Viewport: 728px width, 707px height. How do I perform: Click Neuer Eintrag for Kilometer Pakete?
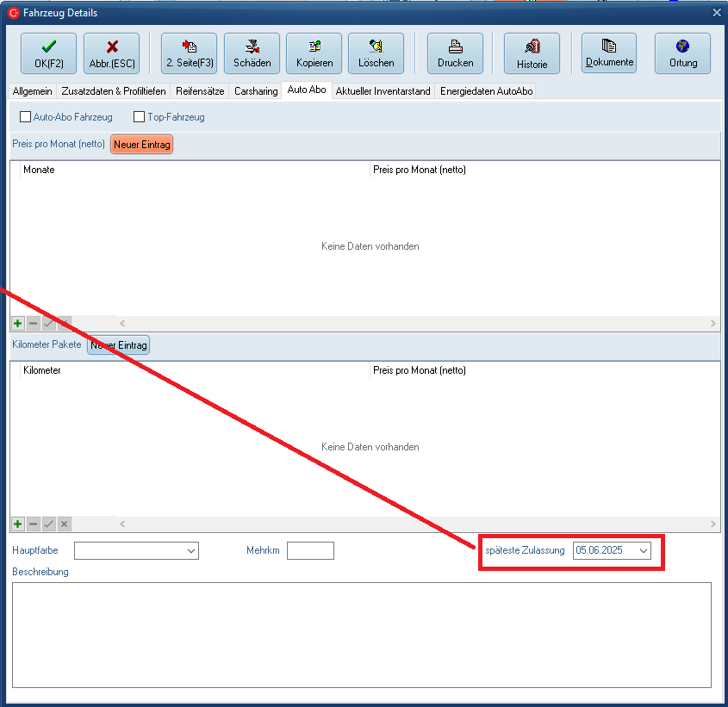pos(119,345)
